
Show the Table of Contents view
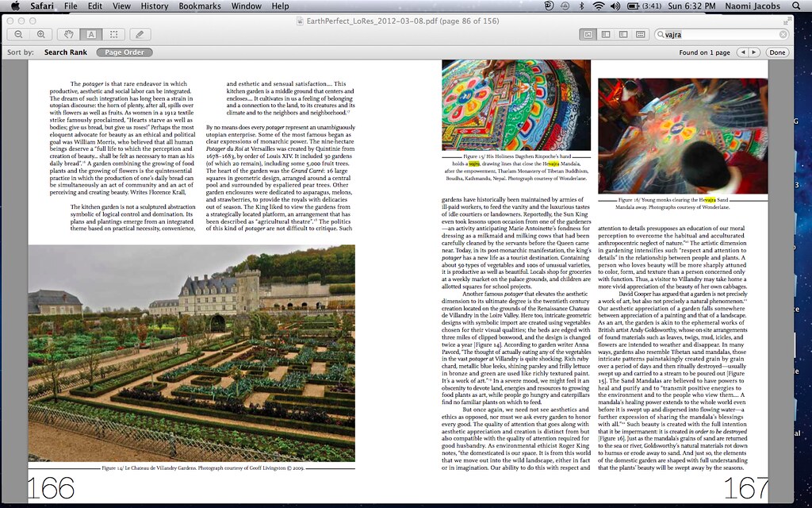pos(623,35)
